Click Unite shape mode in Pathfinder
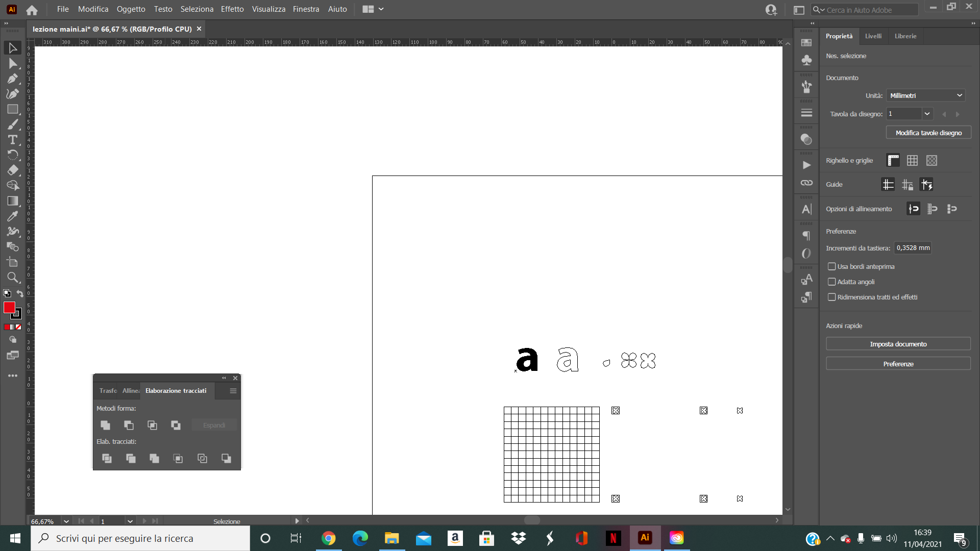 106,425
